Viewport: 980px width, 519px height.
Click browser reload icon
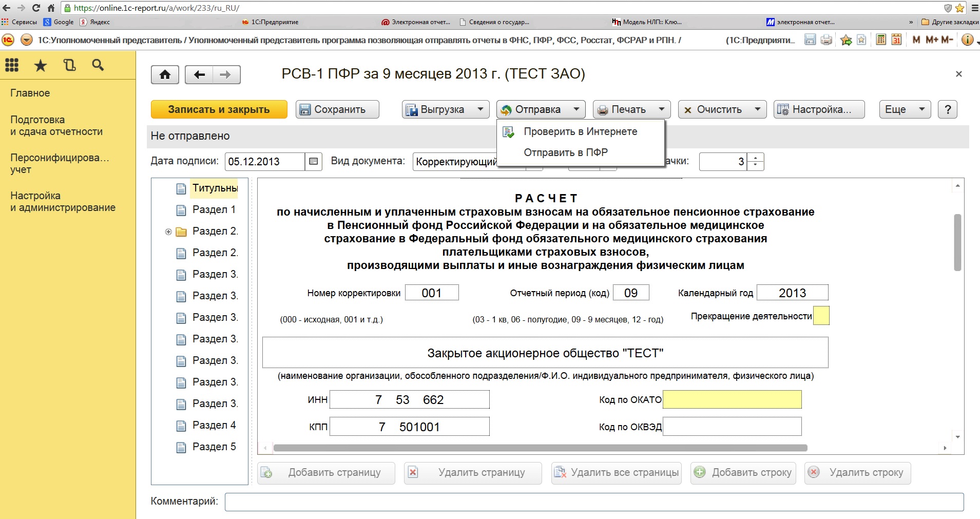pyautogui.click(x=36, y=8)
